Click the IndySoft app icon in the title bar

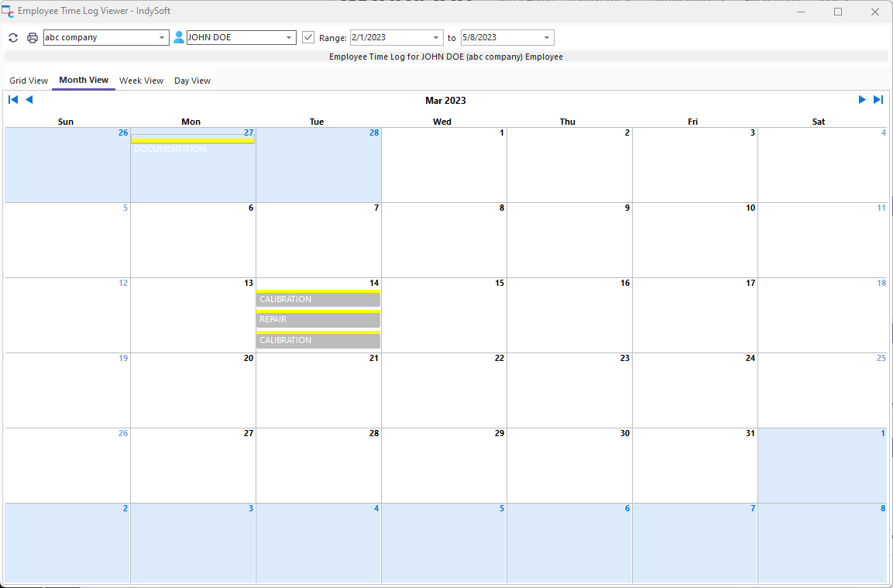[x=8, y=12]
